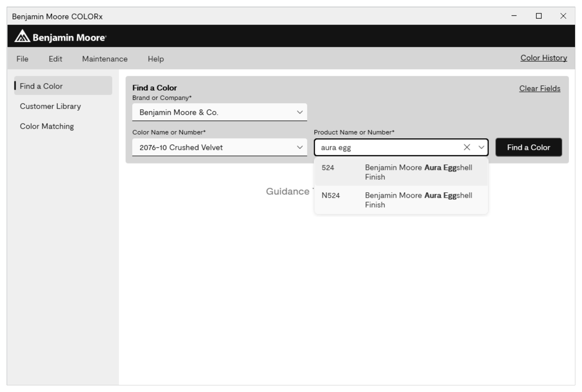The width and height of the screenshot is (582, 392).
Task: Switch to Color Matching in sidebar
Action: click(x=47, y=126)
